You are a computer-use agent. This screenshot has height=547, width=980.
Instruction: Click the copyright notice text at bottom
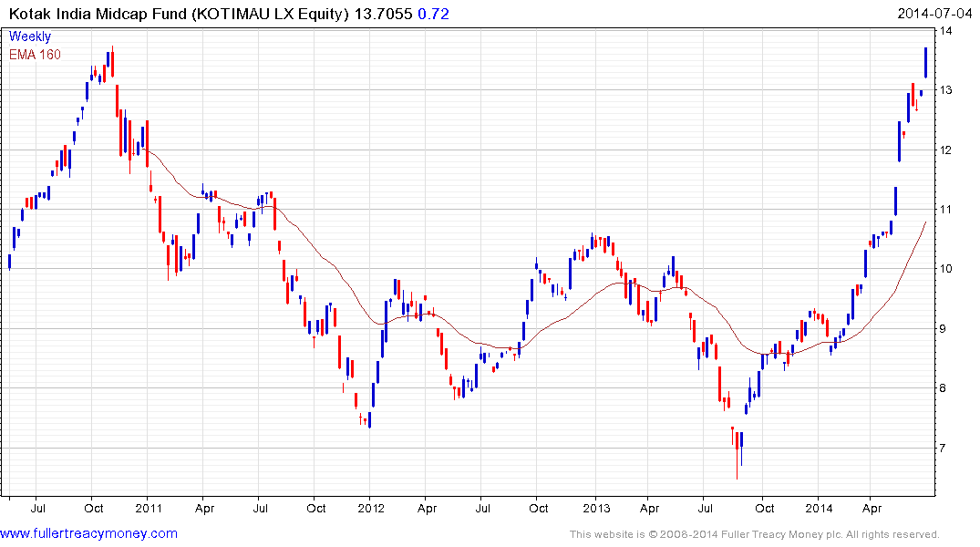click(755, 534)
